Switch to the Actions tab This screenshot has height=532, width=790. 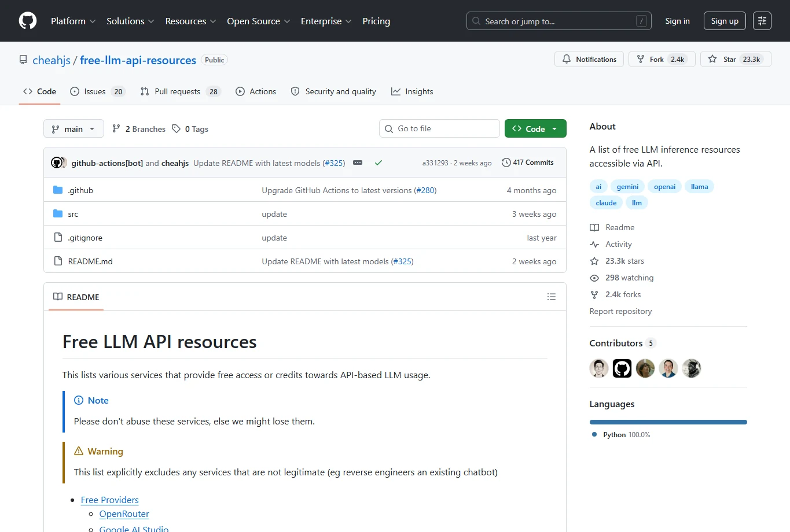click(256, 91)
